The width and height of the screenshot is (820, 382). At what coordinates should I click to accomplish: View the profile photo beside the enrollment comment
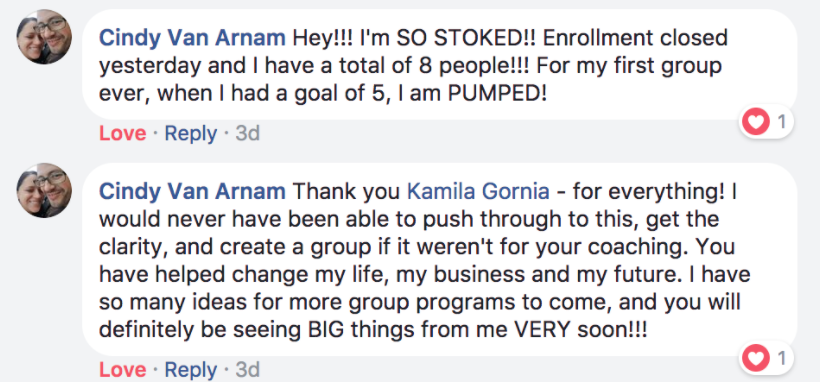(44, 37)
